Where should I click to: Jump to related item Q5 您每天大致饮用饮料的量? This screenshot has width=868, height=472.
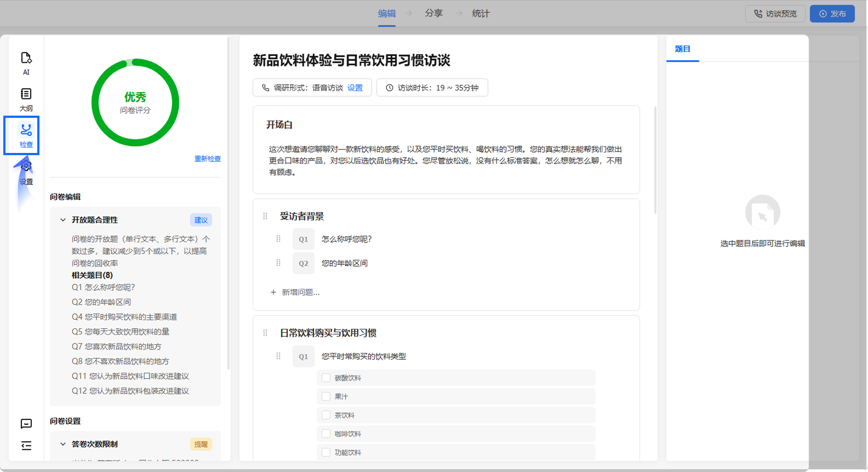[120, 332]
